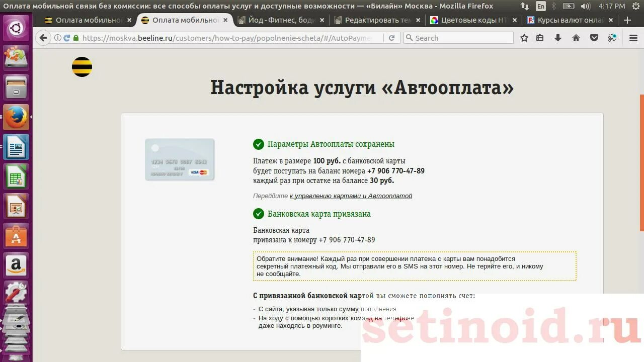Close the 'Цветовые коды HT' tab
Image resolution: width=644 pixels, height=362 pixels.
tap(515, 20)
